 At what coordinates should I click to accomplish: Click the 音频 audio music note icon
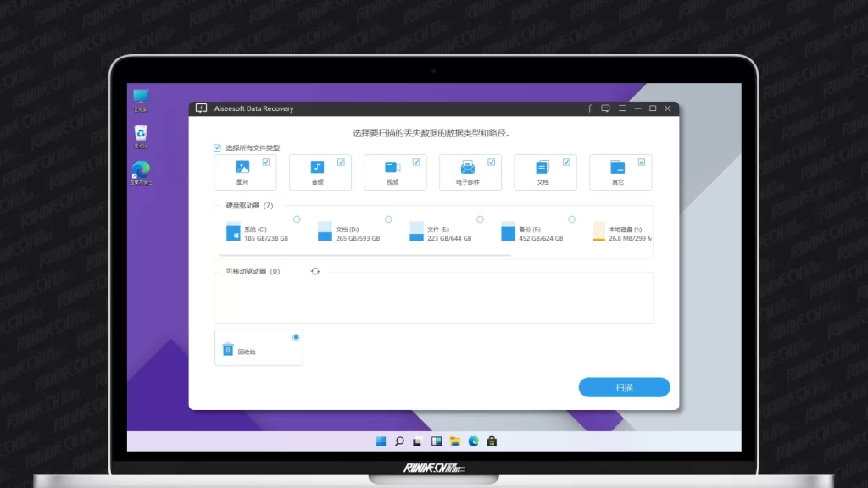click(x=317, y=168)
